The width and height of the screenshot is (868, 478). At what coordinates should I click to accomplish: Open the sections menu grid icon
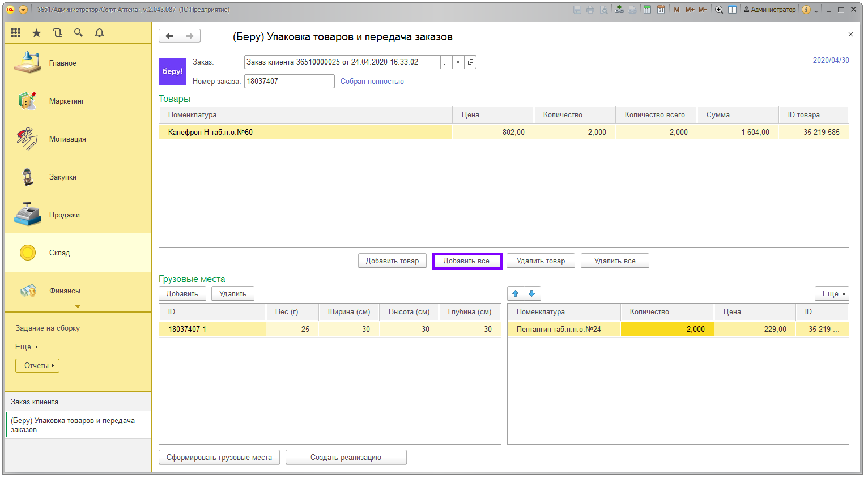[x=15, y=33]
